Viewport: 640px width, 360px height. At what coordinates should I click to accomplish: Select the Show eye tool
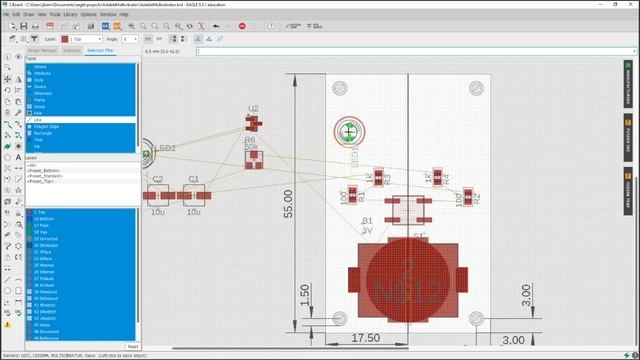coord(18,57)
